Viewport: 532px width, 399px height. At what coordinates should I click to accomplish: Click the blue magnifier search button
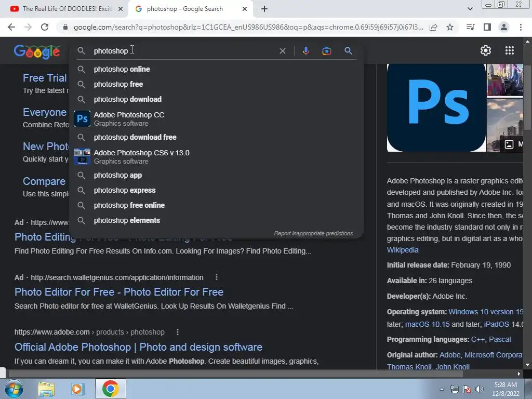point(348,51)
